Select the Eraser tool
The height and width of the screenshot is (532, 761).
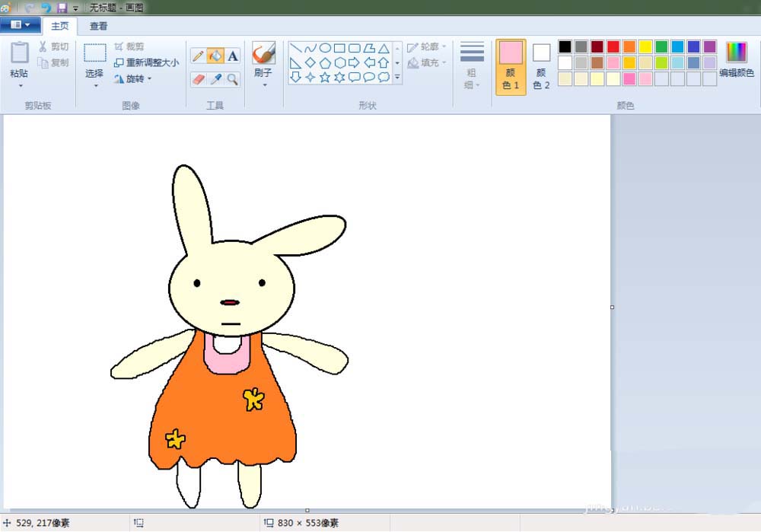pos(198,78)
